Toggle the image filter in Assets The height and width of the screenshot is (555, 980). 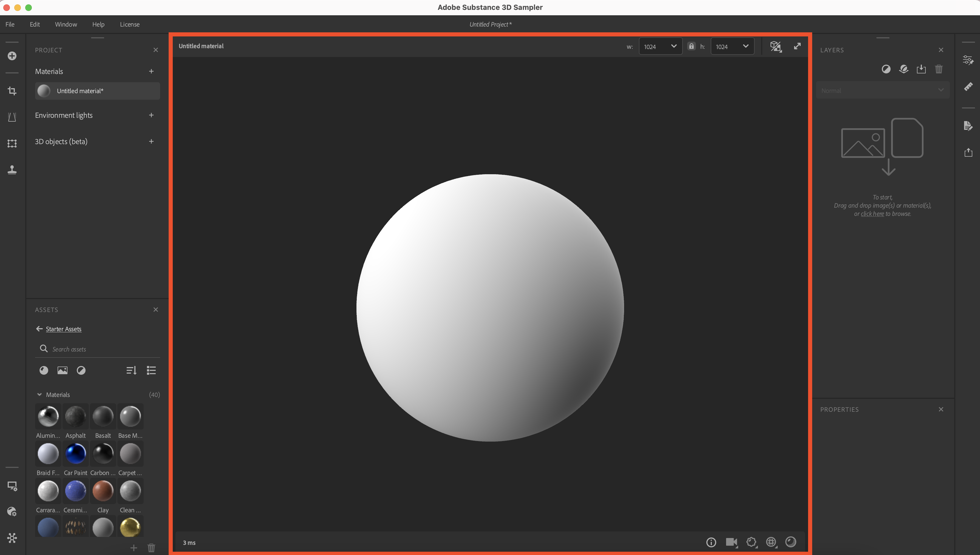pos(62,370)
